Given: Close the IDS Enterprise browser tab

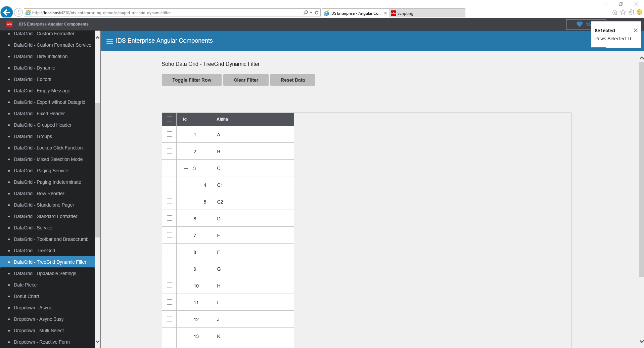Looking at the screenshot, I should tap(385, 13).
